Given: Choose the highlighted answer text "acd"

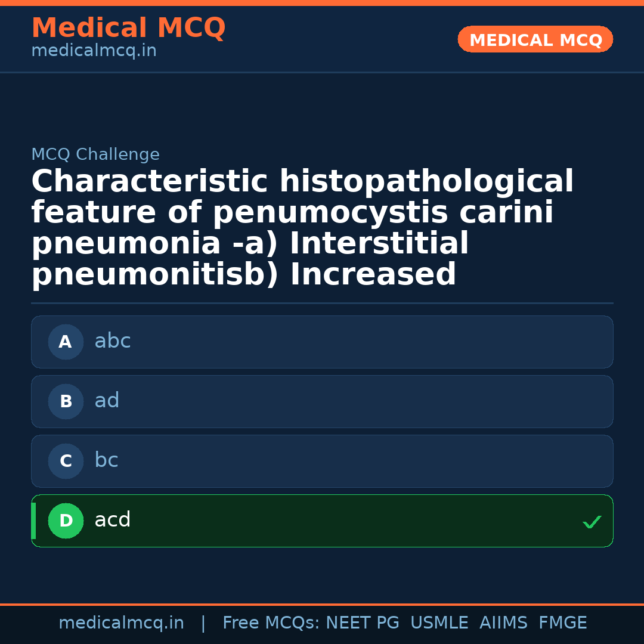Looking at the screenshot, I should (x=113, y=520).
